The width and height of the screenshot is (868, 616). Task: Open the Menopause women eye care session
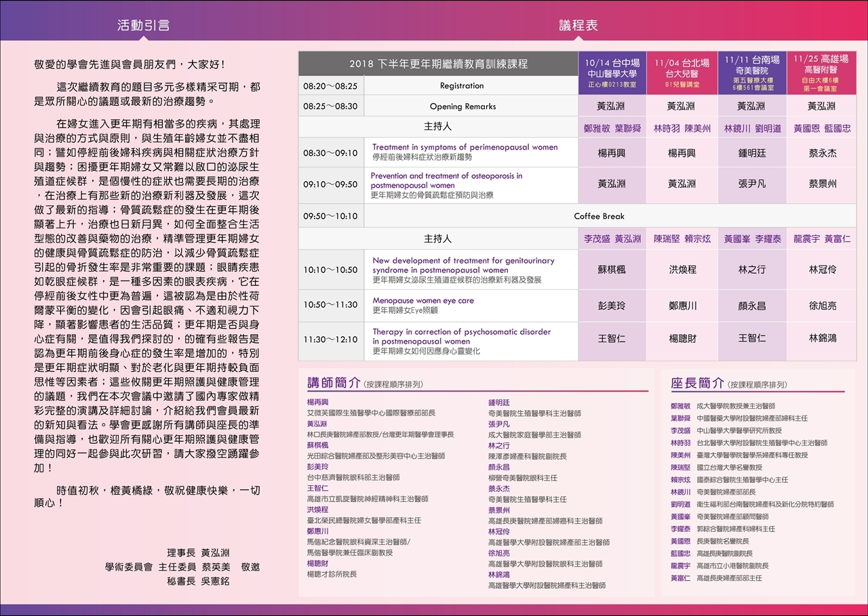423,301
